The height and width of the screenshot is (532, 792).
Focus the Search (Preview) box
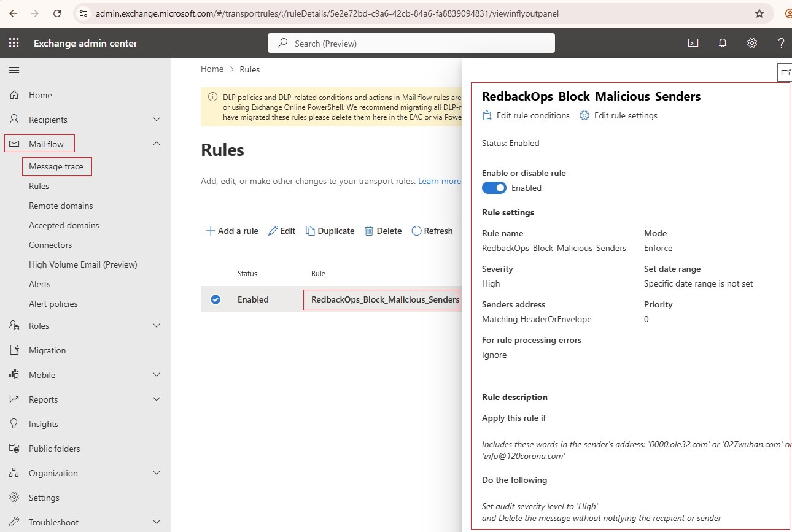pos(411,43)
